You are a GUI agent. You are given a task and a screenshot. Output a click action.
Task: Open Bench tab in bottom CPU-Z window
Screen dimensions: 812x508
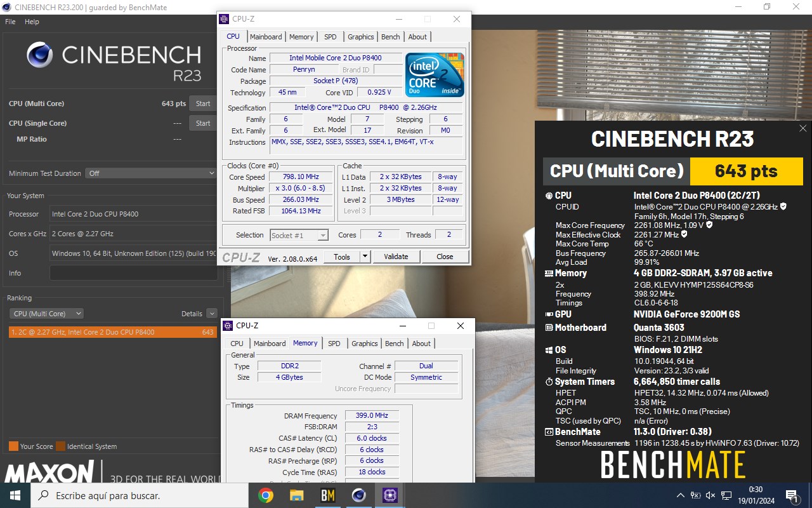[395, 344]
